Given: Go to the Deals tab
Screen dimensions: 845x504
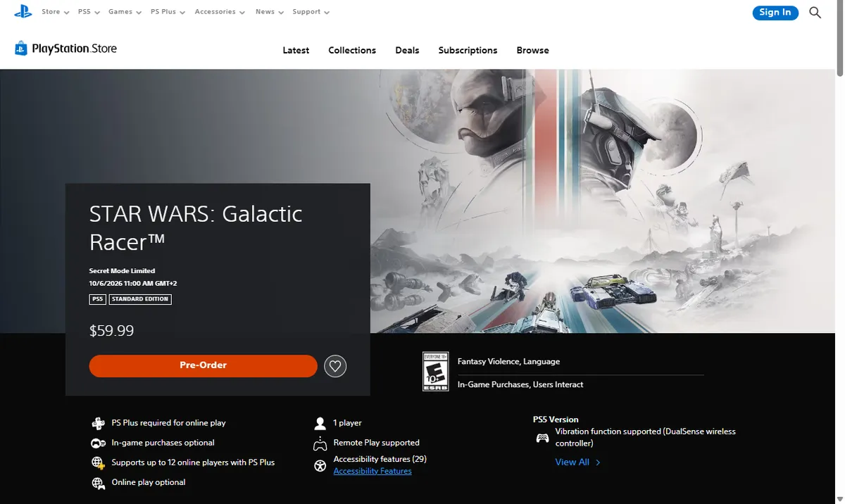Looking at the screenshot, I should tap(407, 50).
